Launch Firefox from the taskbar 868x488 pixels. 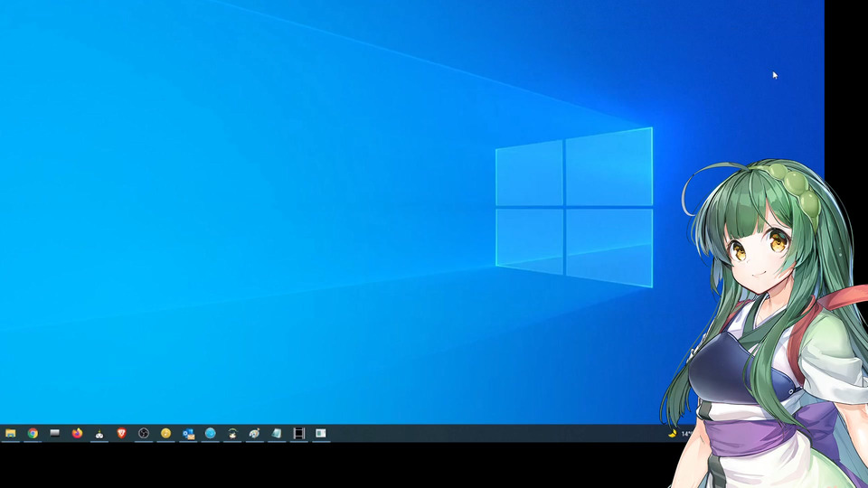click(x=77, y=433)
